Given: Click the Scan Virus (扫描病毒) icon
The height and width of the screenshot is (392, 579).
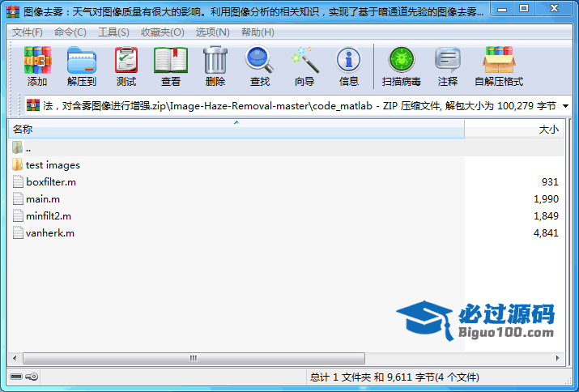Looking at the screenshot, I should coord(402,60).
